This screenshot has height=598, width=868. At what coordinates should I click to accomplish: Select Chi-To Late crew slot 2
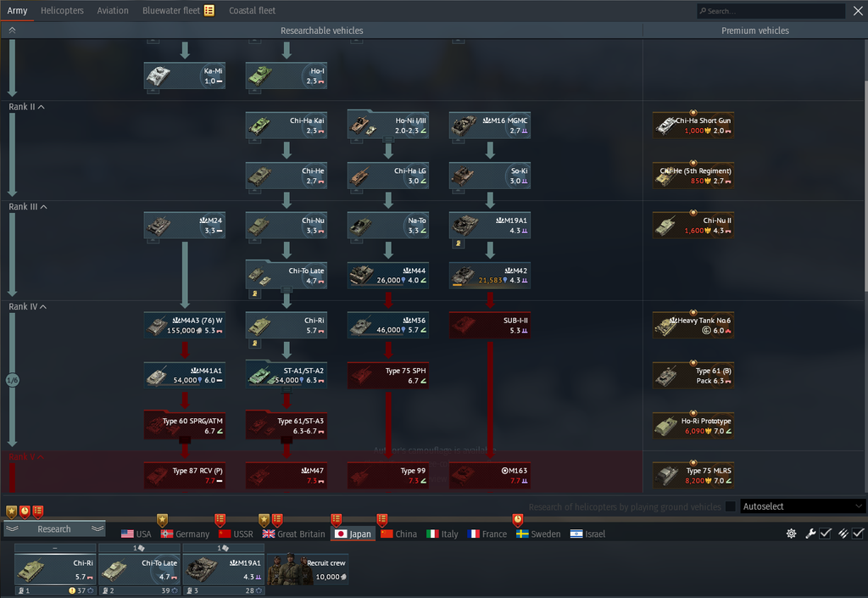(139, 570)
